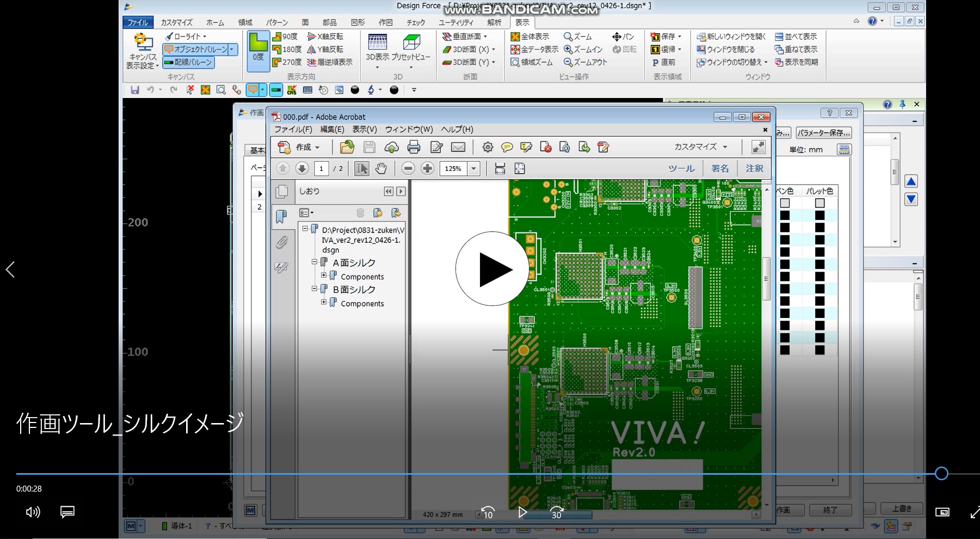Click ズームアウト in the view operations
980x539 pixels.
(585, 62)
